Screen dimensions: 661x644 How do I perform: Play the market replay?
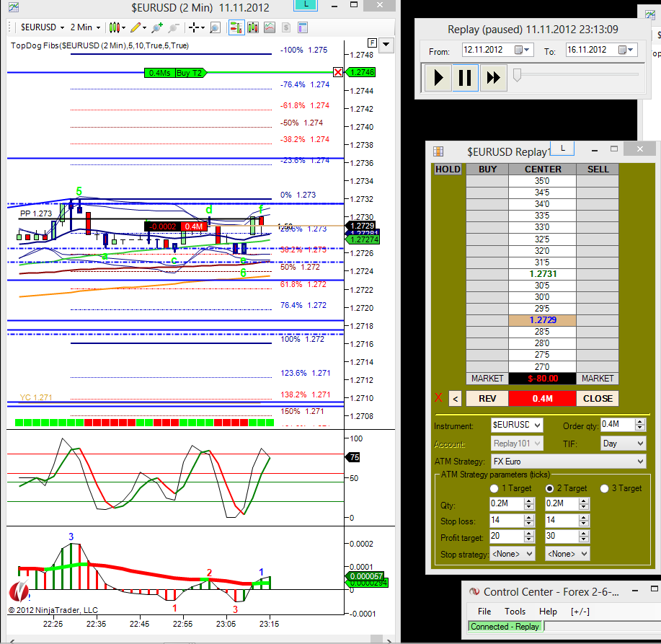tap(438, 78)
